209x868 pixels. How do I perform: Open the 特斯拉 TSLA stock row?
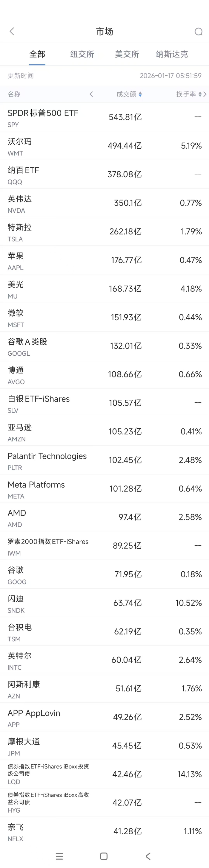(x=104, y=231)
